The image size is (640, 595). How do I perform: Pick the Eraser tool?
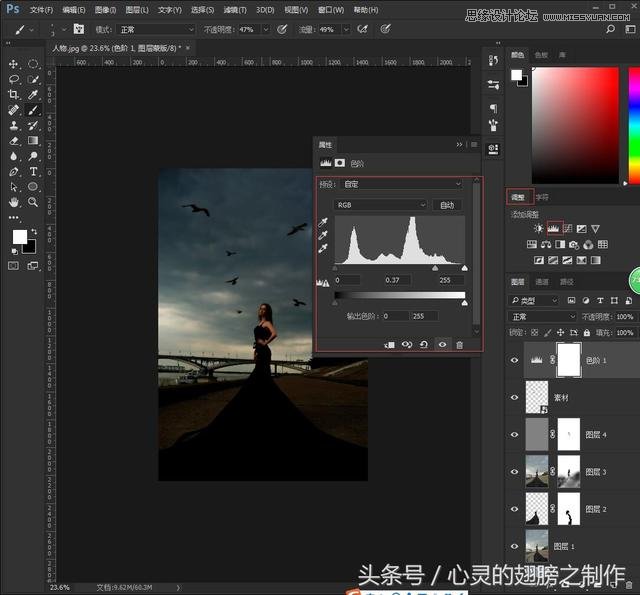[14, 141]
